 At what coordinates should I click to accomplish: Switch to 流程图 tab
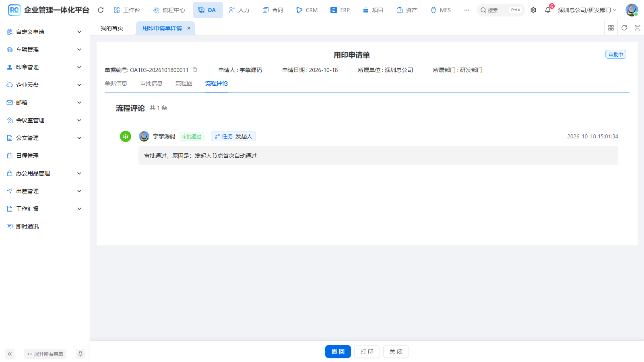[x=184, y=83]
